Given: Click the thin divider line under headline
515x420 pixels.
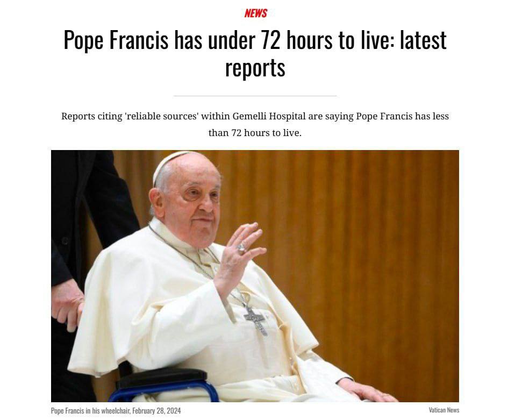Looking at the screenshot, I should click(x=255, y=96).
